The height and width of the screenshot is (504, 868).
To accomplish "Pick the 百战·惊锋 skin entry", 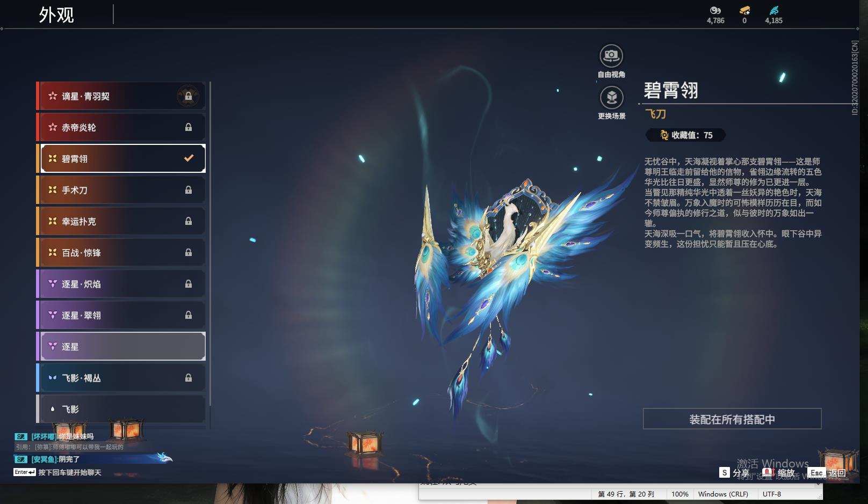I will (121, 252).
